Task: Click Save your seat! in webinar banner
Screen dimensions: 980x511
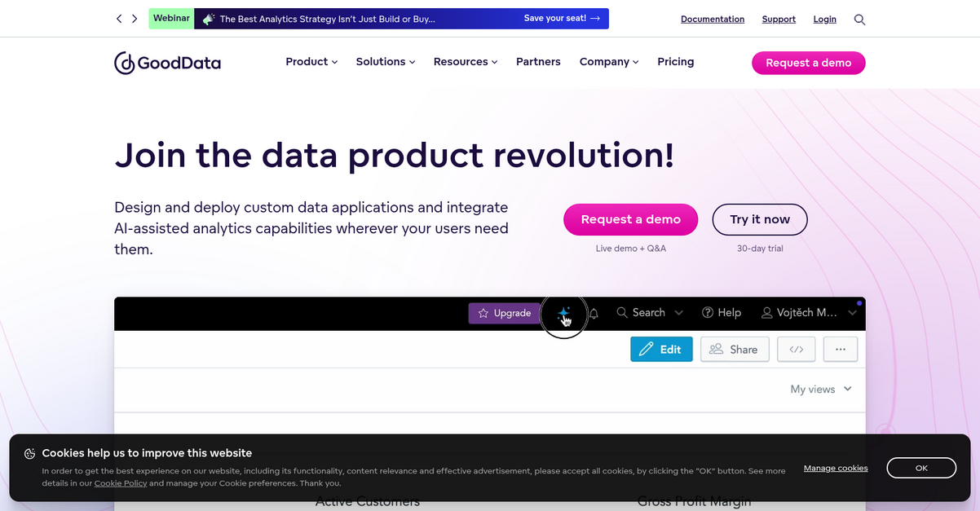Action: click(563, 18)
